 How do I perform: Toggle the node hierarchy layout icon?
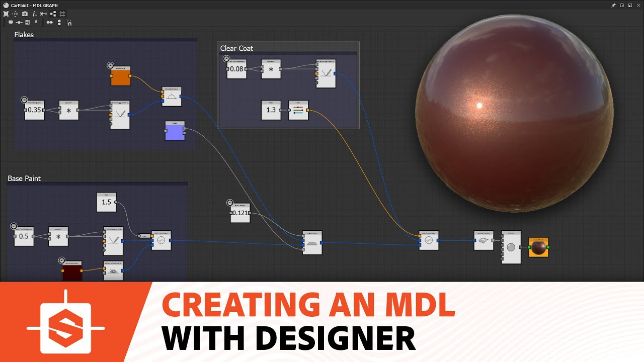53,14
